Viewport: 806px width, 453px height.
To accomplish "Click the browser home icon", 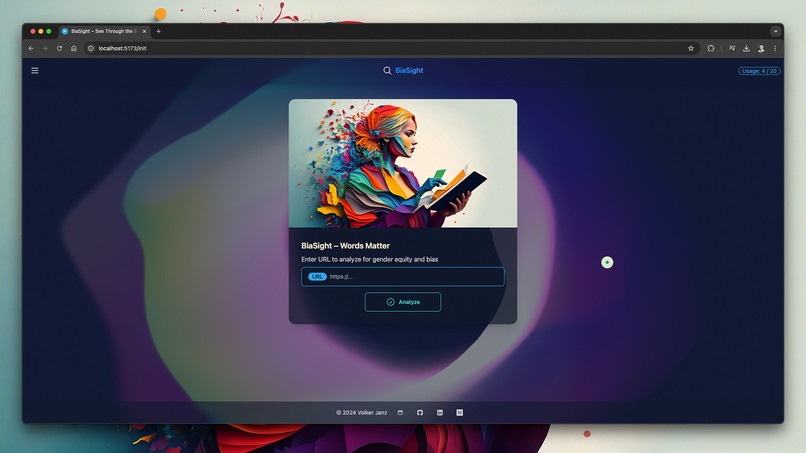I will coord(74,48).
